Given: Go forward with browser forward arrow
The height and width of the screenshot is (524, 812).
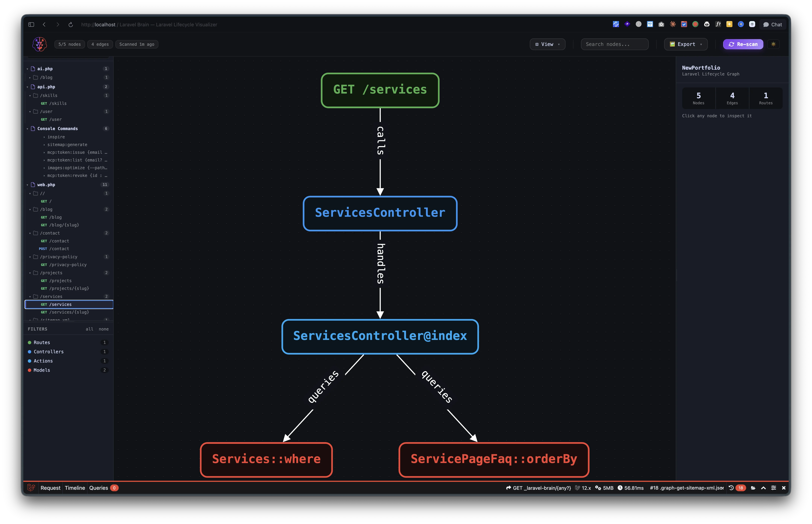Looking at the screenshot, I should tap(57, 24).
